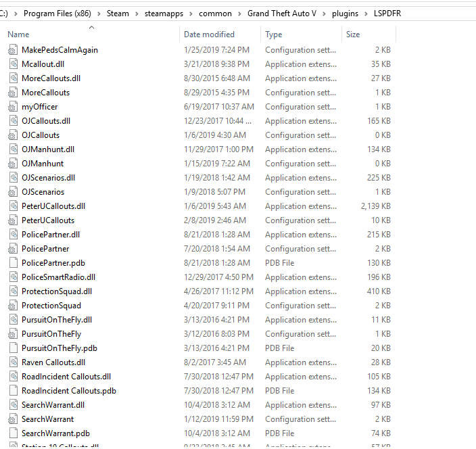Screen dimensions: 476x449
Task: Click the 12/29/2017 4:50 PM date cell
Action: (x=218, y=277)
